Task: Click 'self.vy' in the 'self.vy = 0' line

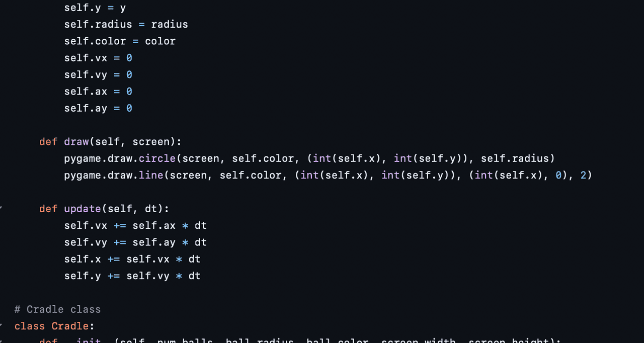Action: point(86,74)
